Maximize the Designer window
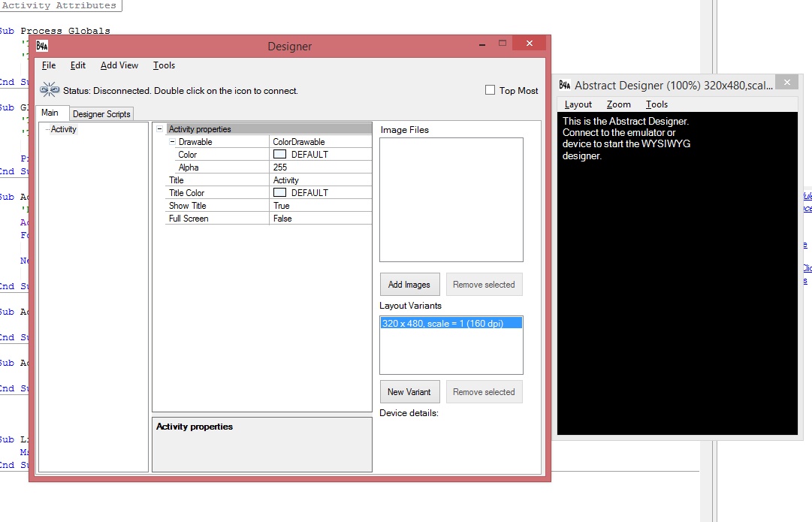 coord(503,44)
